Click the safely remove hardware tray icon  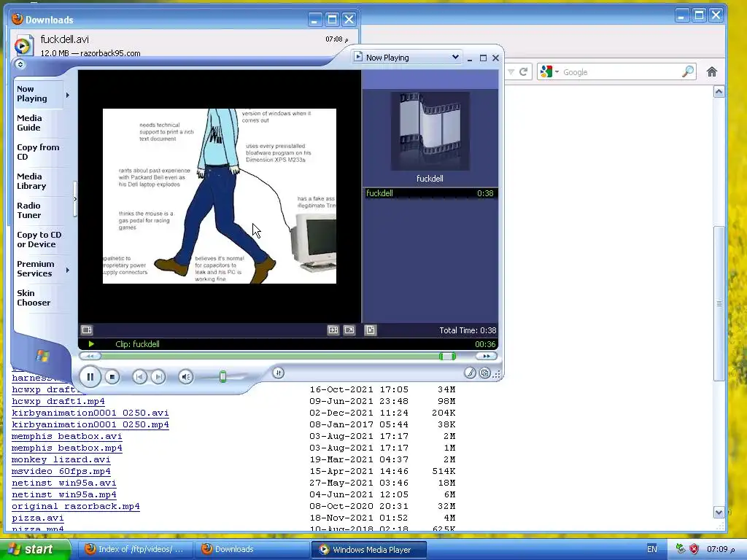tap(681, 549)
